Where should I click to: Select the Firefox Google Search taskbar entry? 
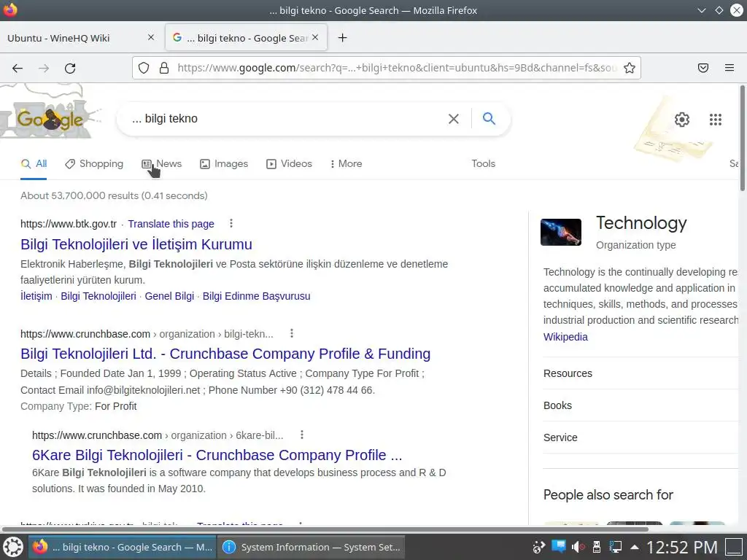123,547
